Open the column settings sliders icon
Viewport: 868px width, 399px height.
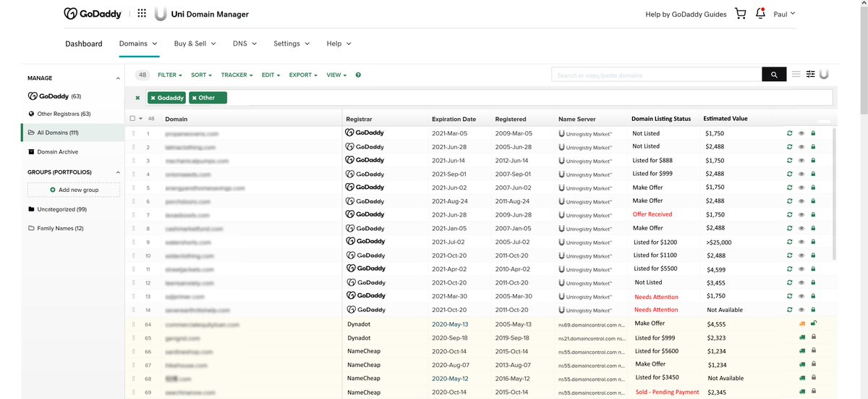(811, 75)
